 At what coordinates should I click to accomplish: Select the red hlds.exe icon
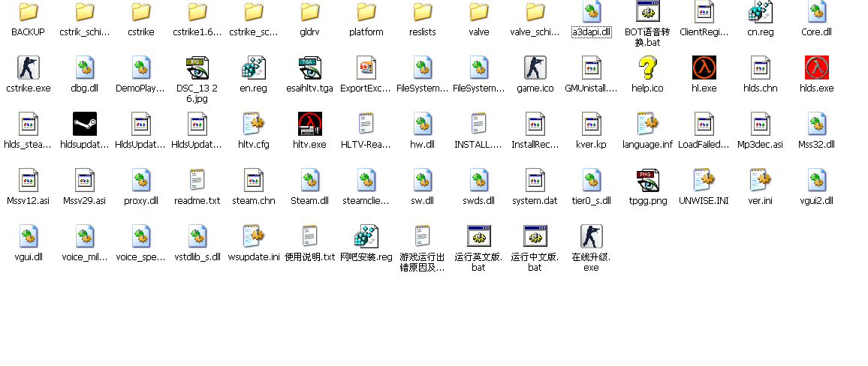pos(816,67)
